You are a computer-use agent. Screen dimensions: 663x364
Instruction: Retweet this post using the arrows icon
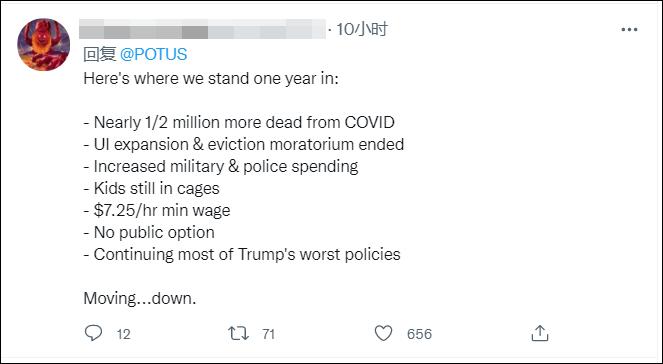(238, 334)
